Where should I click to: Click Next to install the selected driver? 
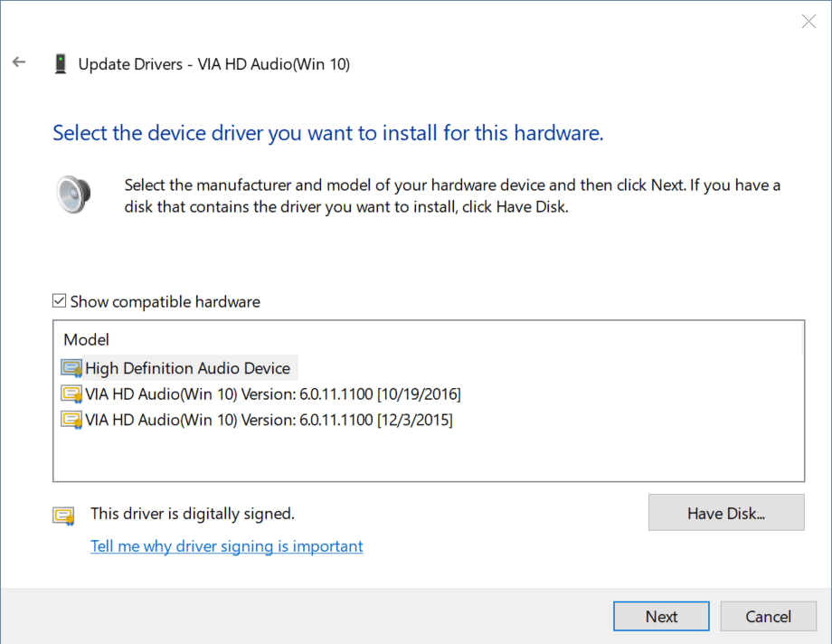pyautogui.click(x=661, y=616)
